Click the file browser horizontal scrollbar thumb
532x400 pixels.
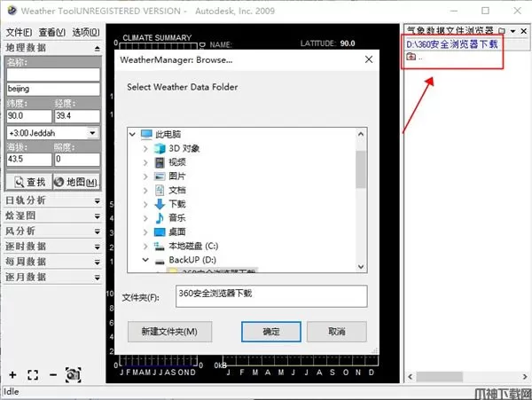coord(440,377)
